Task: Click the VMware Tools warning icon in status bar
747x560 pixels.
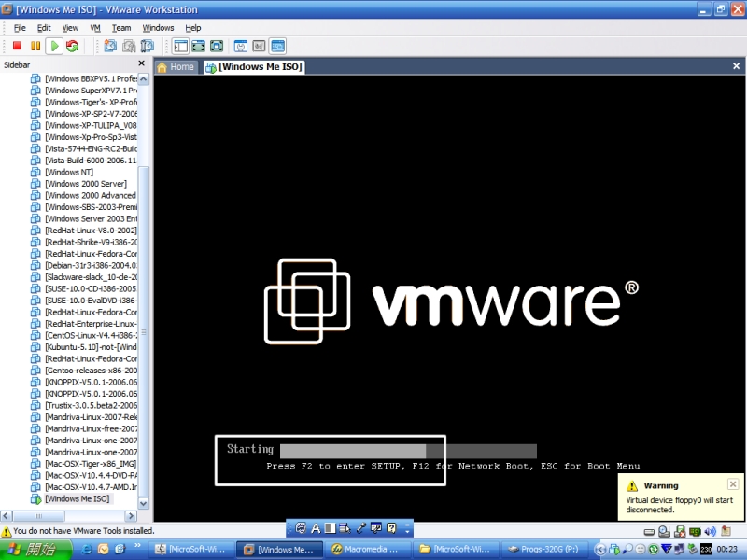Action: point(7,531)
